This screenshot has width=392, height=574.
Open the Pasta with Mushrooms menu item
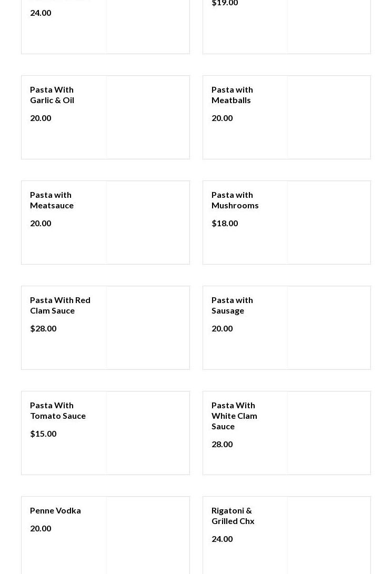(x=235, y=200)
